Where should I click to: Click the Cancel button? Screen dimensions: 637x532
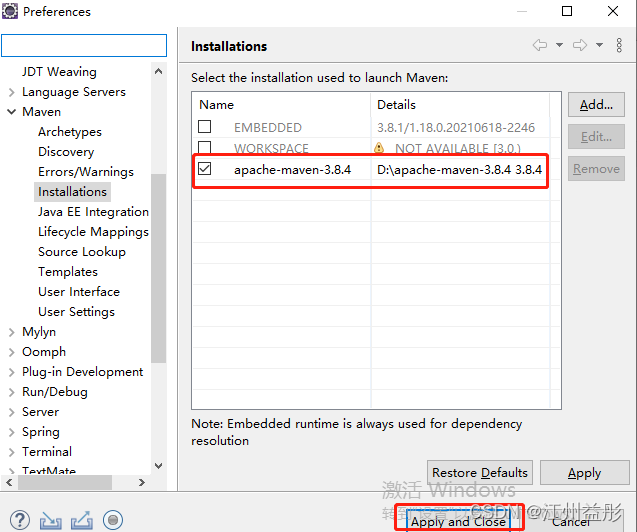click(x=571, y=521)
